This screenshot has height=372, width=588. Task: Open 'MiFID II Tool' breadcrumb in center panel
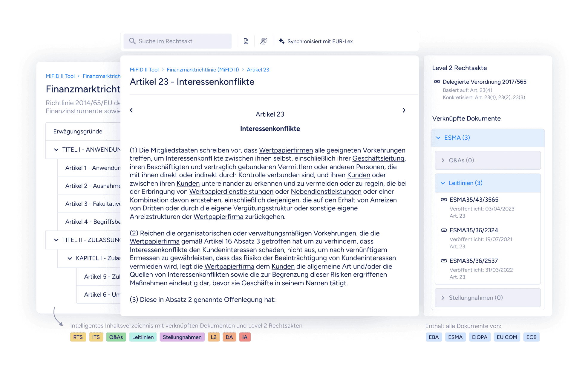click(144, 70)
